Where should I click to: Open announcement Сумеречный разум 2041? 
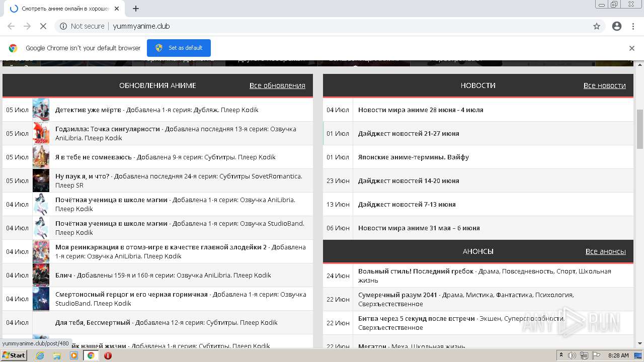click(x=466, y=299)
